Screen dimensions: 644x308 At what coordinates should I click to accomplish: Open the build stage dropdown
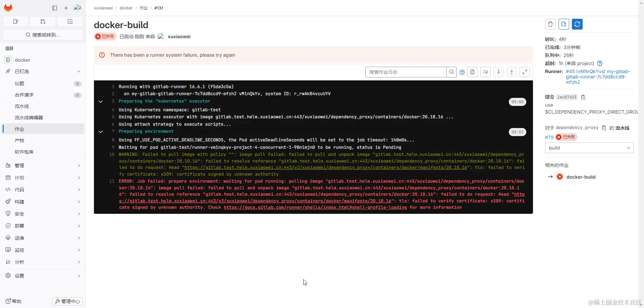[x=589, y=148]
